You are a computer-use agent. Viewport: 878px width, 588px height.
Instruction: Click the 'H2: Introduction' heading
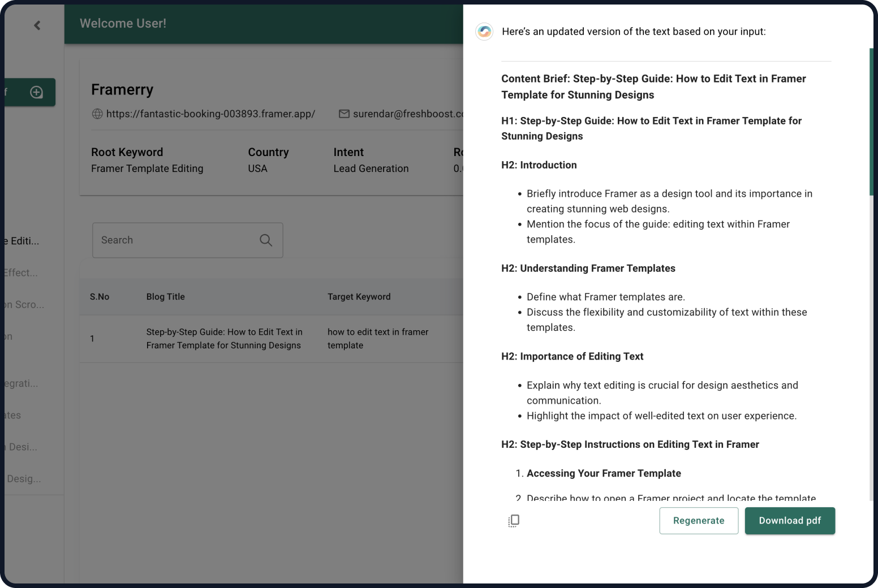point(539,165)
